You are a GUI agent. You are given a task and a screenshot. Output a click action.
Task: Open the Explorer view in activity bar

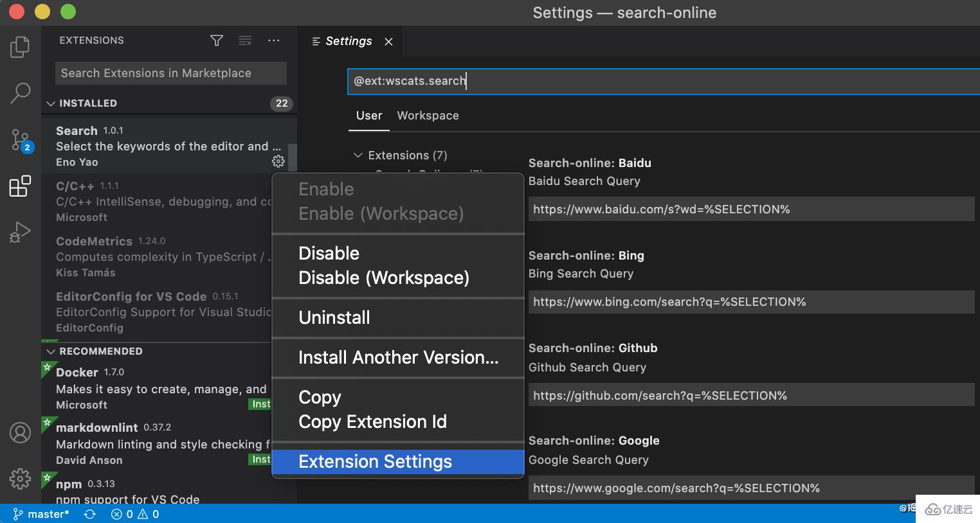20,47
